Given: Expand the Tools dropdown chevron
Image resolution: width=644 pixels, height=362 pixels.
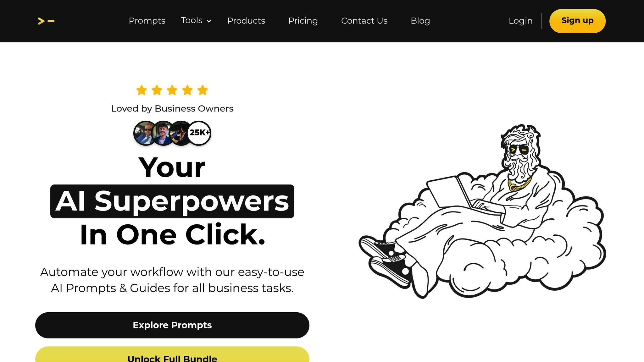Looking at the screenshot, I should point(209,21).
